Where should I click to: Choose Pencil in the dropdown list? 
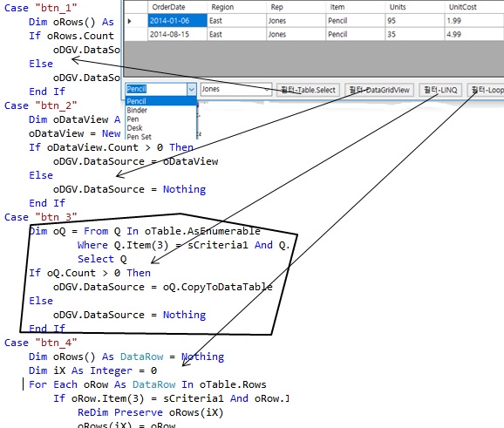[x=160, y=101]
